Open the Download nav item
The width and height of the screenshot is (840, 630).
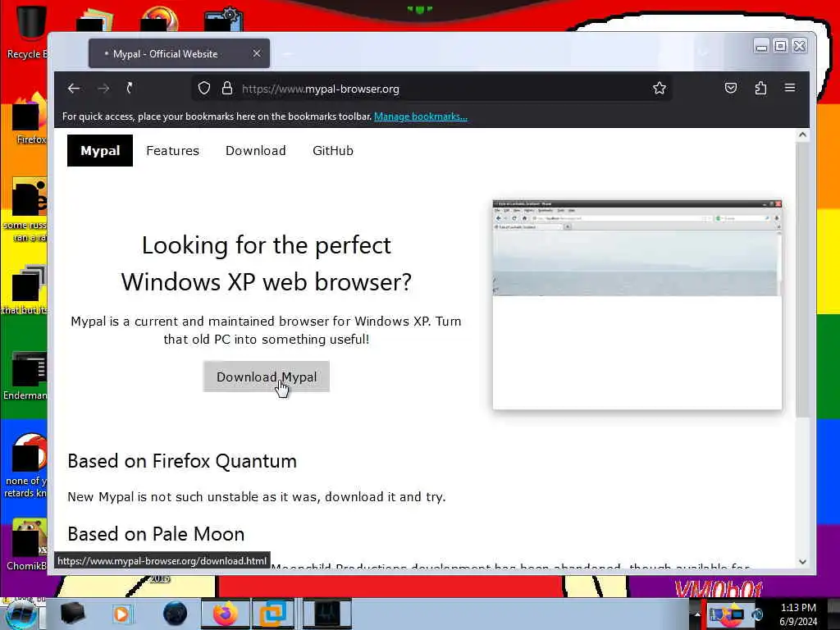tap(256, 151)
